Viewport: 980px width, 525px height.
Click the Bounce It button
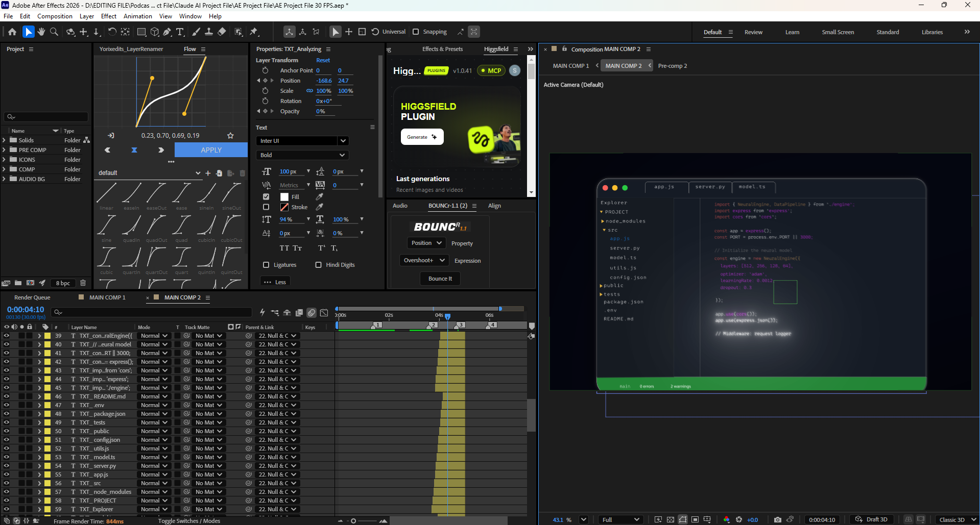tap(440, 279)
